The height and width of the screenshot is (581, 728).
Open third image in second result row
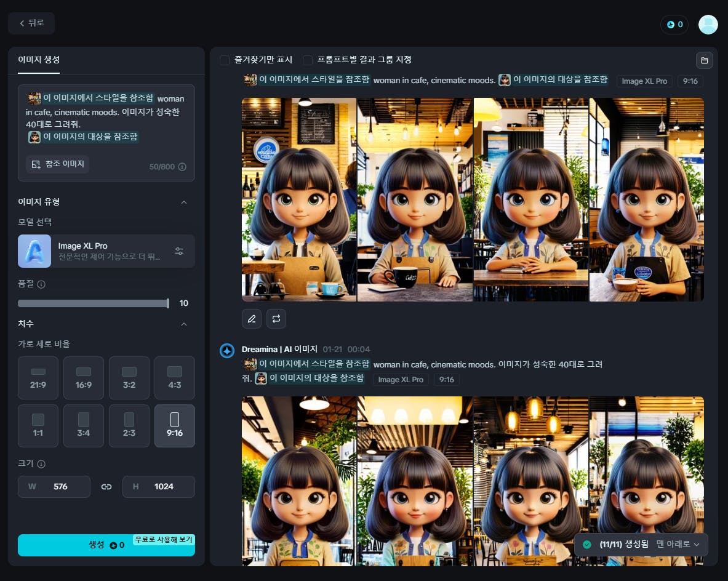[530, 481]
